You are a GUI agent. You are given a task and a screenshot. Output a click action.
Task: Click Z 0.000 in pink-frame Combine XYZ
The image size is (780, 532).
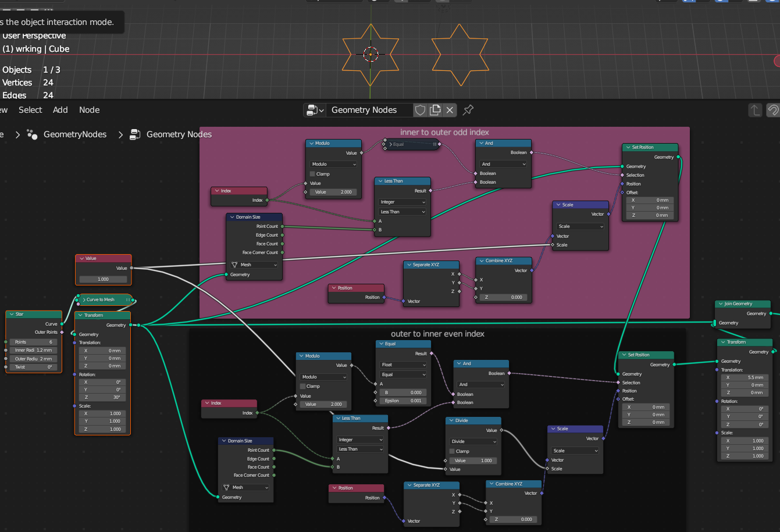tap(503, 297)
